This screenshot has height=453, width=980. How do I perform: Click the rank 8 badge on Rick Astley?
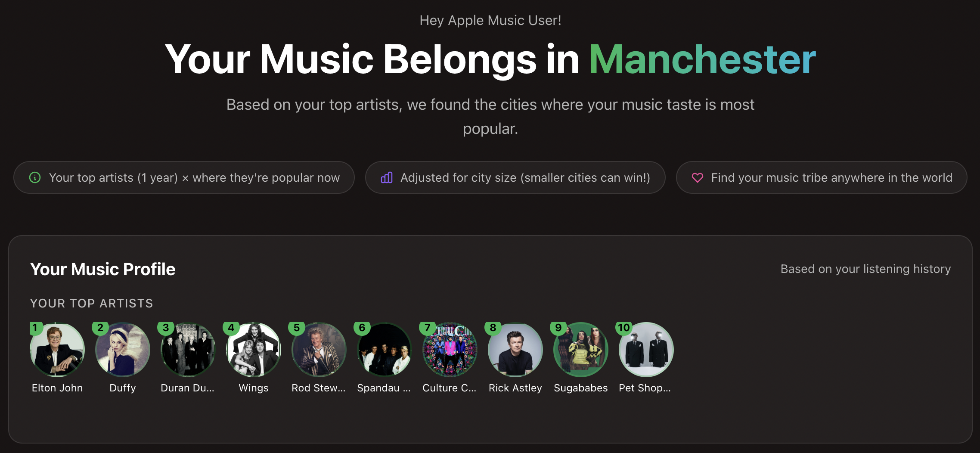(x=494, y=328)
